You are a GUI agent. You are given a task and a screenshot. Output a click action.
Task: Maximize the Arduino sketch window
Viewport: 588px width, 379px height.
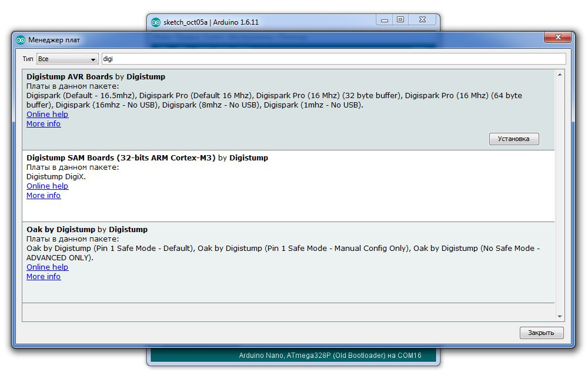click(400, 20)
